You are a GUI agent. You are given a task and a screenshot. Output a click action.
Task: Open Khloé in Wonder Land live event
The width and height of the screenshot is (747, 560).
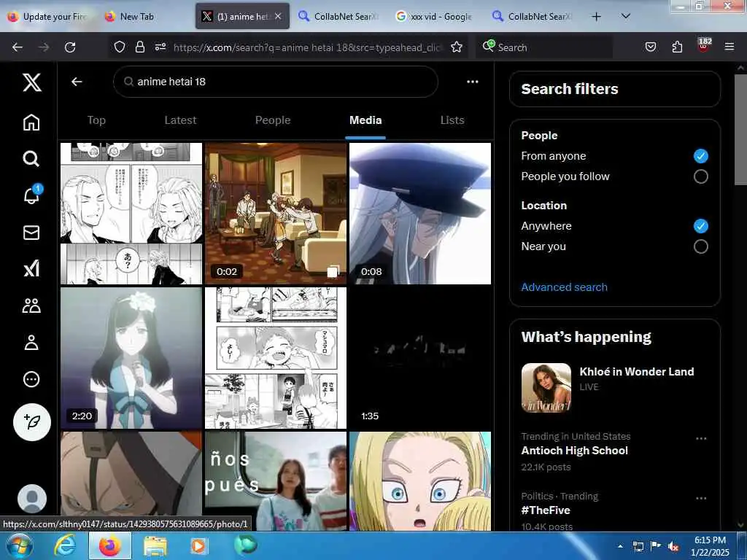pyautogui.click(x=614, y=388)
